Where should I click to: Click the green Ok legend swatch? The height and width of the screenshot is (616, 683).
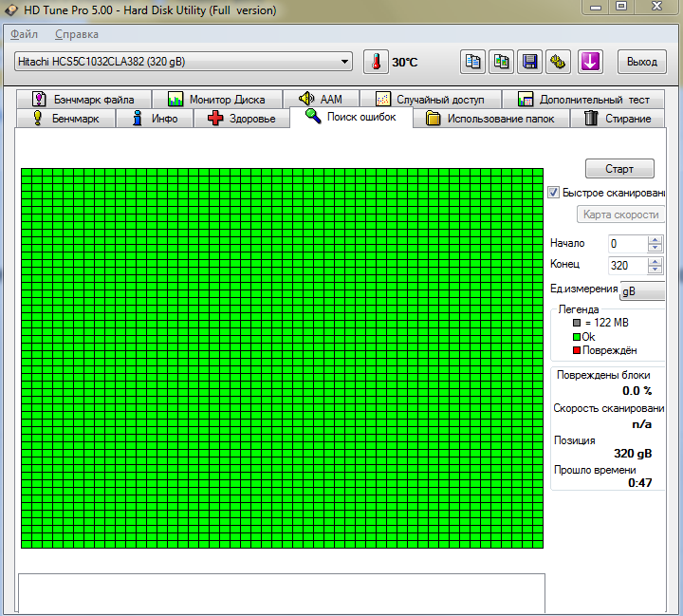coord(577,337)
